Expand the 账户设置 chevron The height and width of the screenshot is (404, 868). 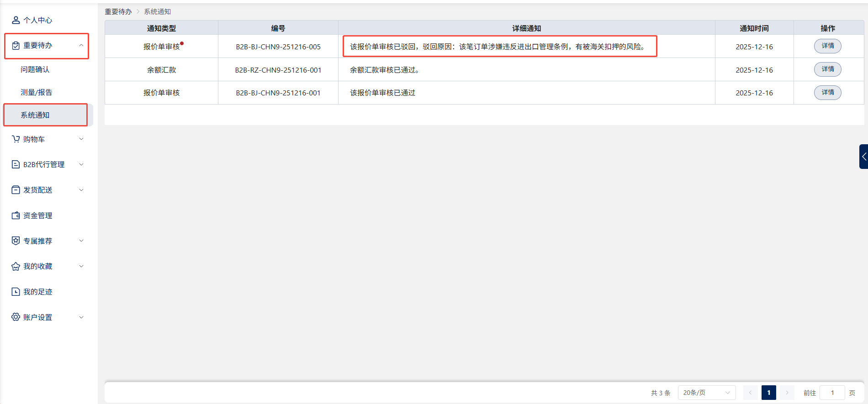(x=81, y=317)
